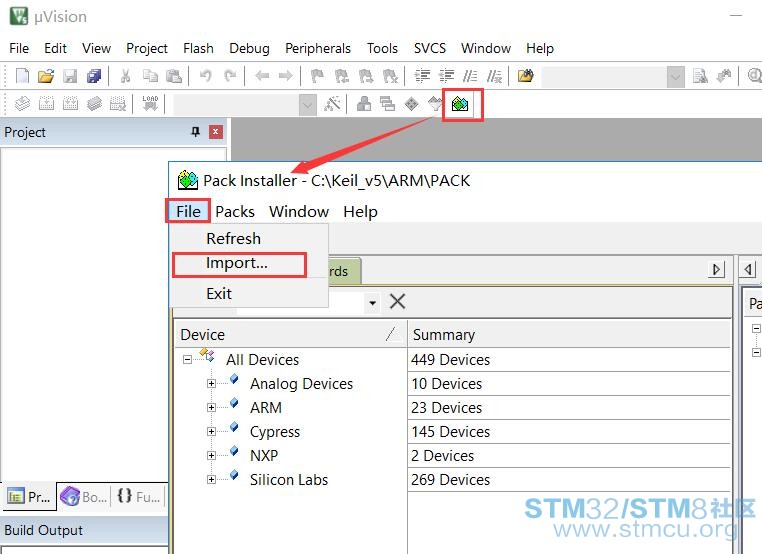Open the µVision Debug menu
Screen dimensions: 762x554
click(249, 48)
